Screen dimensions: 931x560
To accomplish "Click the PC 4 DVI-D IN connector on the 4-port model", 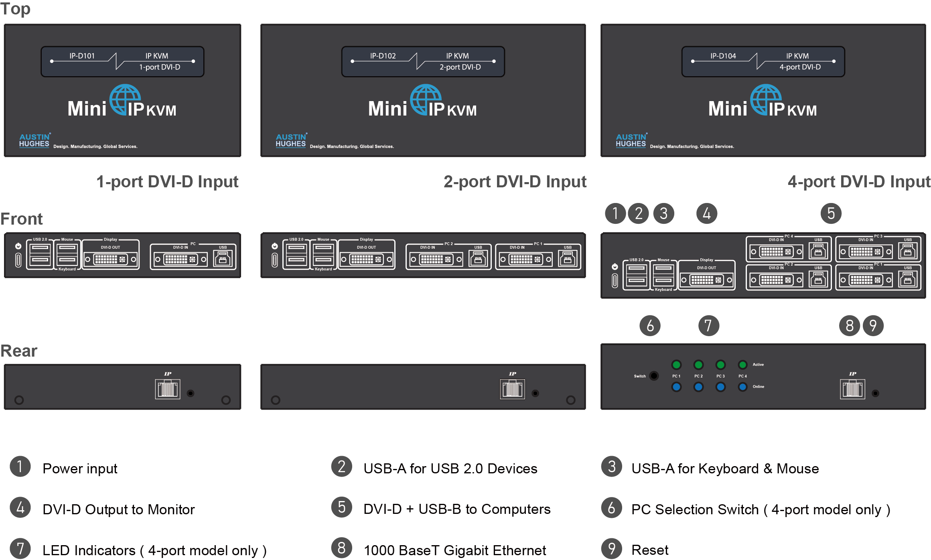I will coord(776,252).
